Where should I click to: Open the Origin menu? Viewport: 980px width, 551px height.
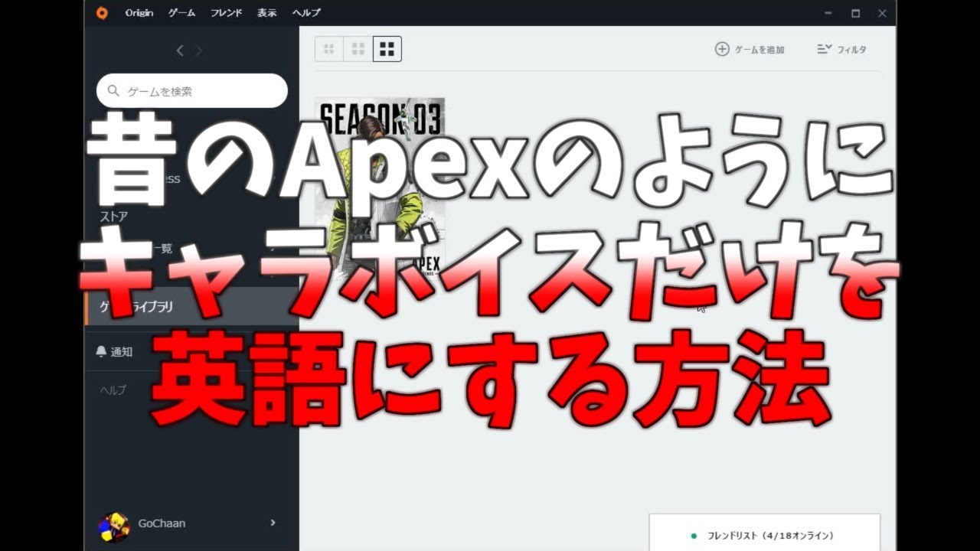point(139,13)
